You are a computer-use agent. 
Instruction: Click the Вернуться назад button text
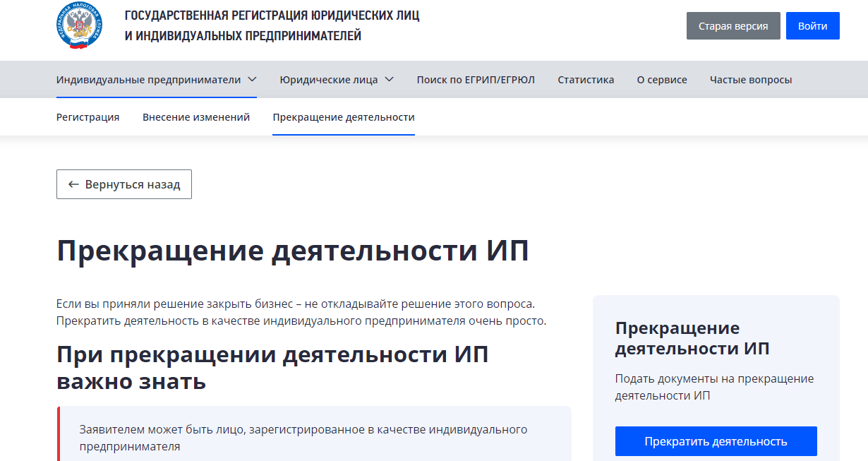tap(133, 184)
